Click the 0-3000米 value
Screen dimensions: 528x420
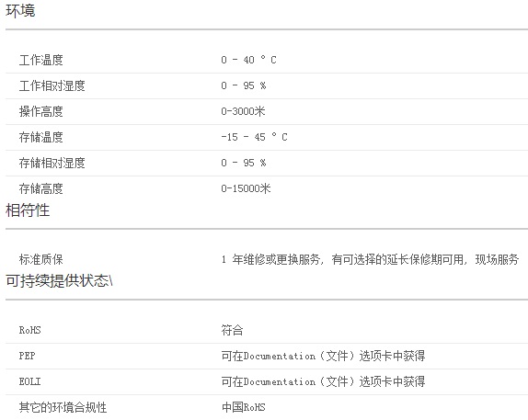(x=243, y=111)
